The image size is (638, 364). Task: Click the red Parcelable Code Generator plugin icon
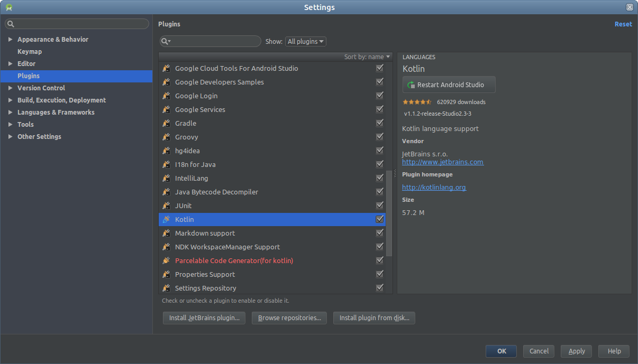pyautogui.click(x=166, y=260)
